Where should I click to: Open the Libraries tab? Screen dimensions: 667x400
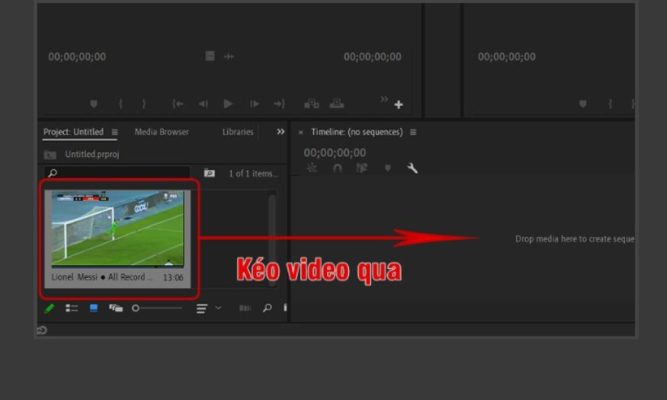point(238,132)
